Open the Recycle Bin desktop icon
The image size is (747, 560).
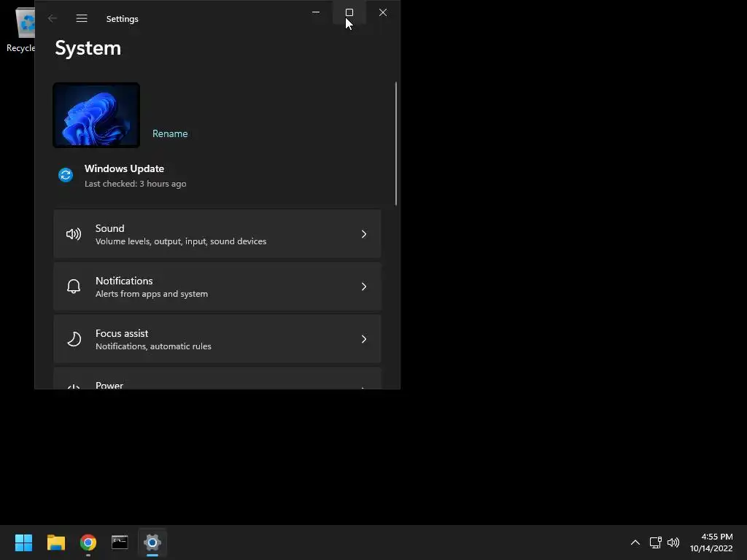pos(23,28)
